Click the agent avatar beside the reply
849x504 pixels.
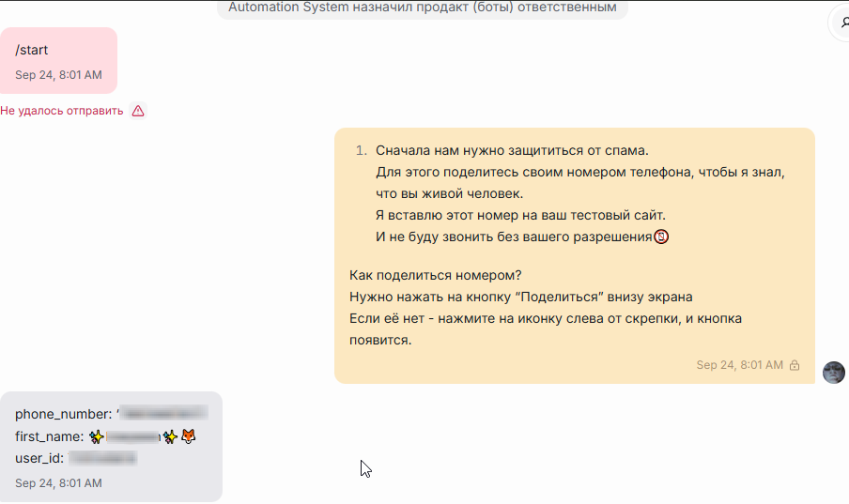833,373
